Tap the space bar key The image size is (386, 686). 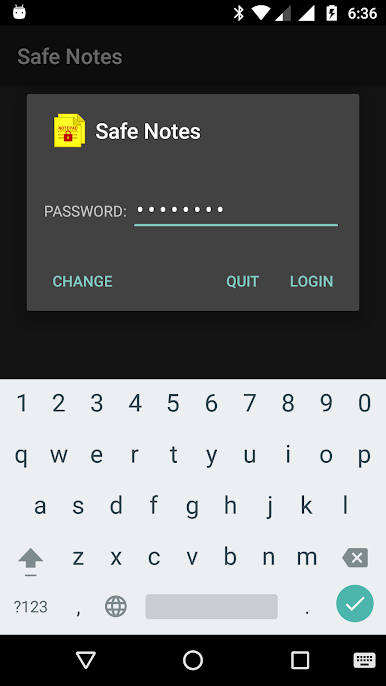coord(211,606)
